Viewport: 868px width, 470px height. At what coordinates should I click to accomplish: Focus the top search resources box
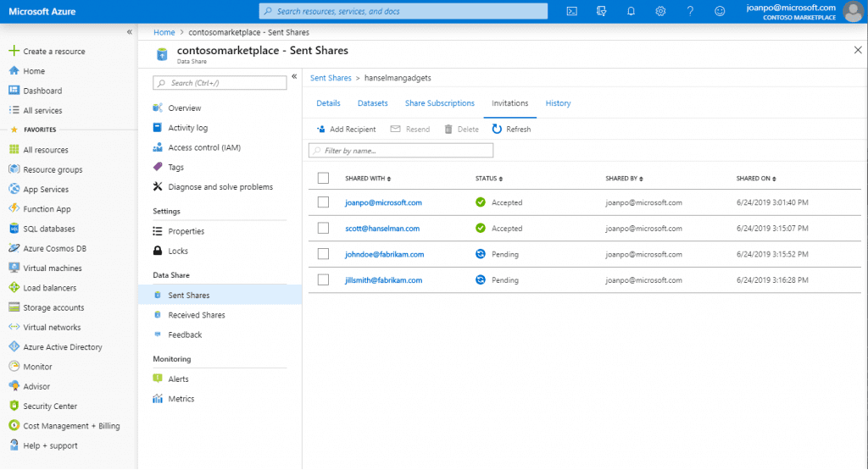click(403, 11)
